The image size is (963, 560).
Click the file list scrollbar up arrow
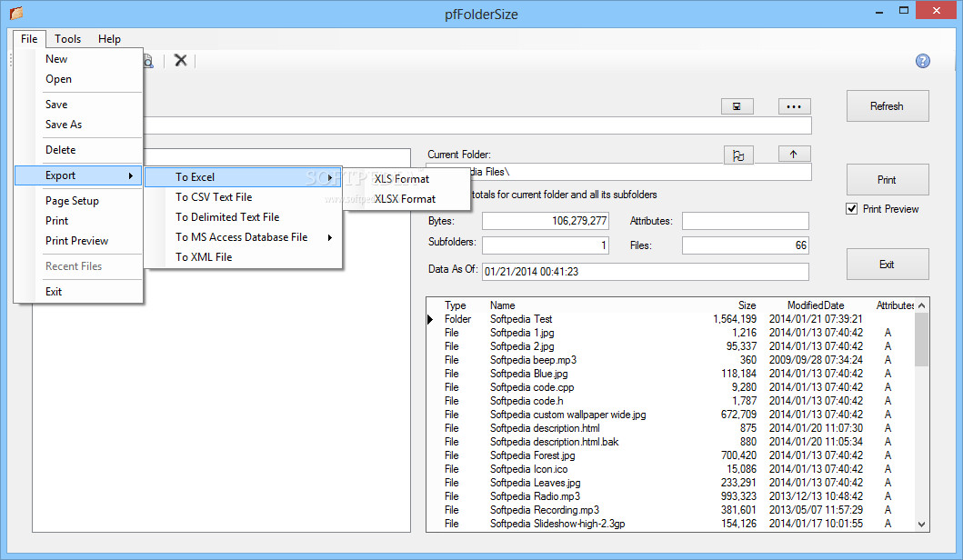tap(921, 305)
